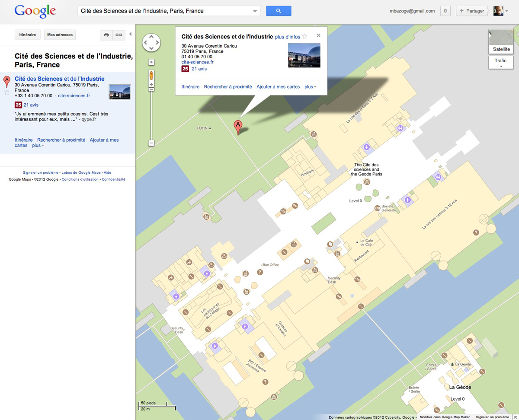The image size is (519, 420).
Task: Click the Box Office label on map
Action: pos(271,265)
